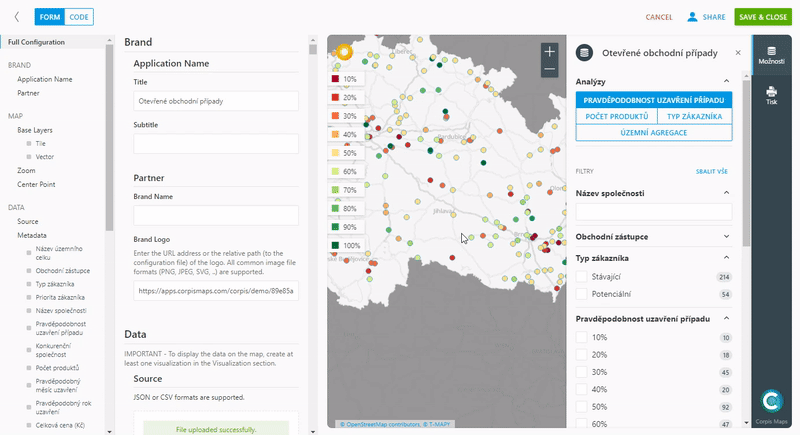Image resolution: width=800 pixels, height=435 pixels.
Task: Open Zoom in navigation
Action: click(x=26, y=170)
